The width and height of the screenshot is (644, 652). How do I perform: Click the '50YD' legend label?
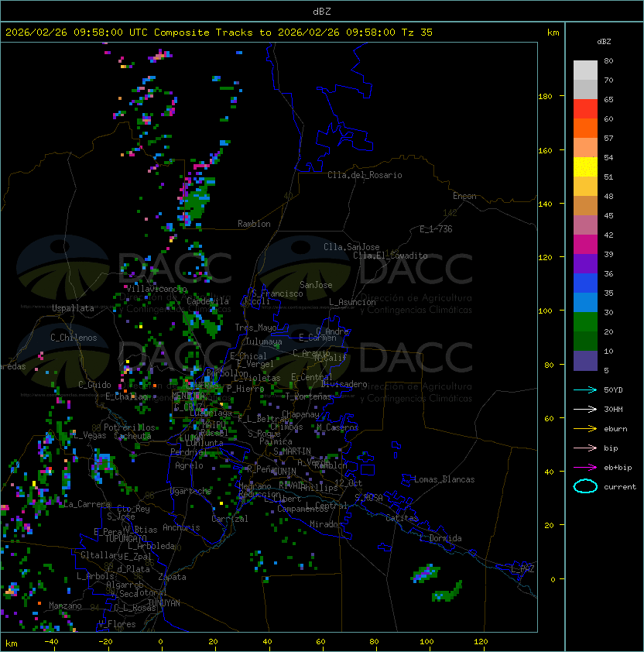(x=613, y=390)
